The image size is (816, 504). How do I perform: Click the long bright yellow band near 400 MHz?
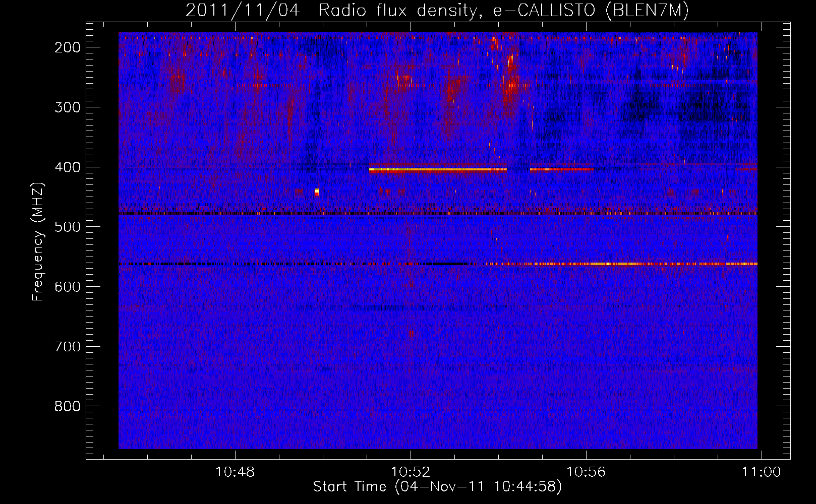tap(438, 170)
